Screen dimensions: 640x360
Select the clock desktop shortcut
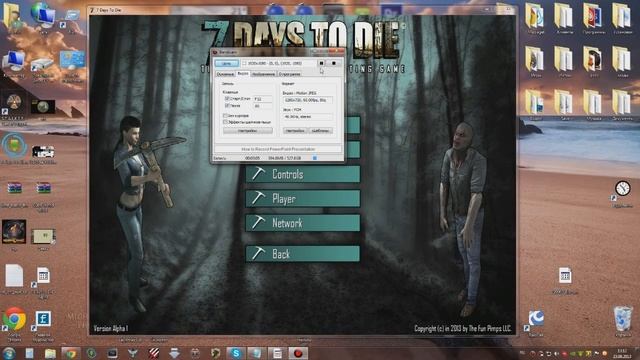(623, 189)
